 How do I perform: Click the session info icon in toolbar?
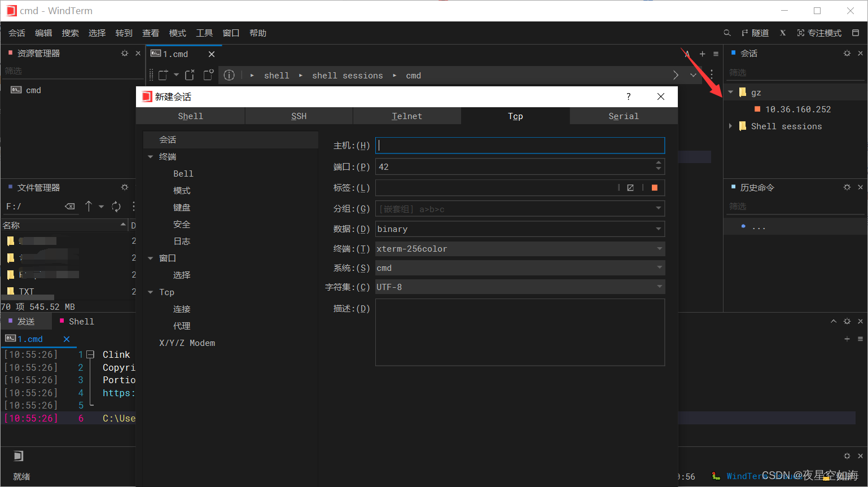(x=229, y=75)
